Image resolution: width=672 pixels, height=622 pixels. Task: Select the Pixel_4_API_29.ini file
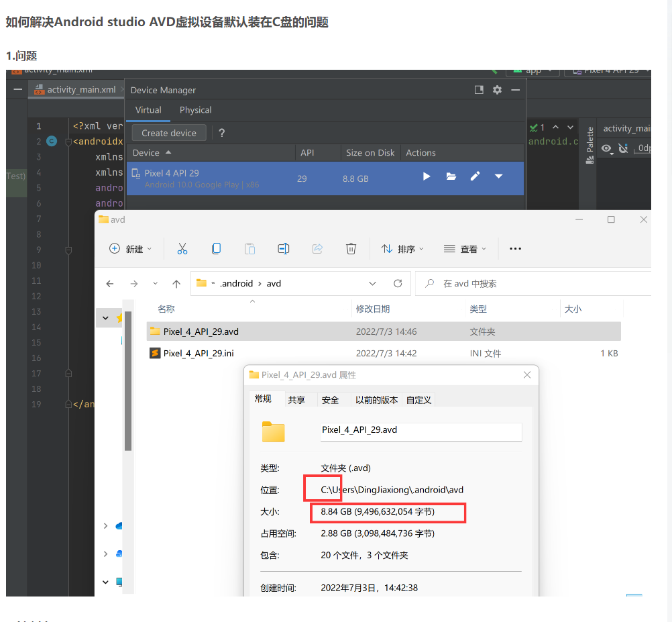click(x=199, y=353)
